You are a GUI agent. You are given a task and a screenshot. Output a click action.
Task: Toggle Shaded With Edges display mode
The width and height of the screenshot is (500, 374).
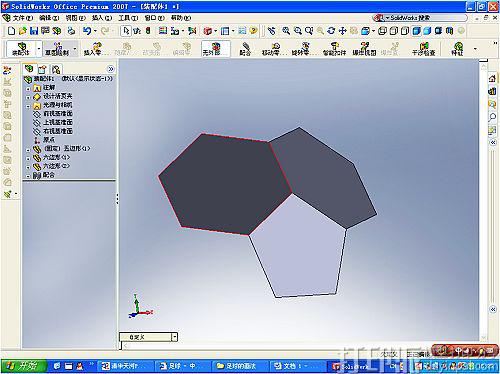coord(416,31)
